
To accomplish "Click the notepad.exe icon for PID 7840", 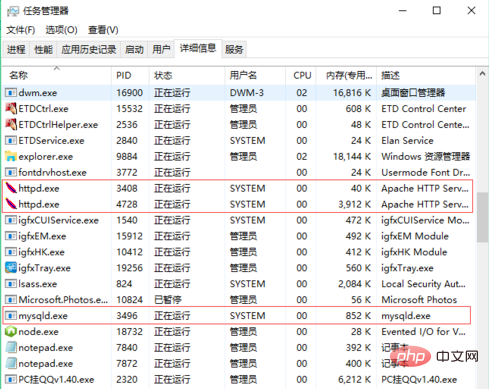I will [x=11, y=348].
